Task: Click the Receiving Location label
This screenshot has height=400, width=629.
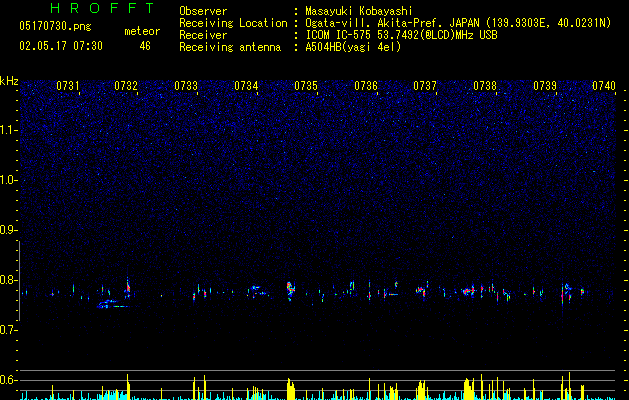Action: pos(233,23)
